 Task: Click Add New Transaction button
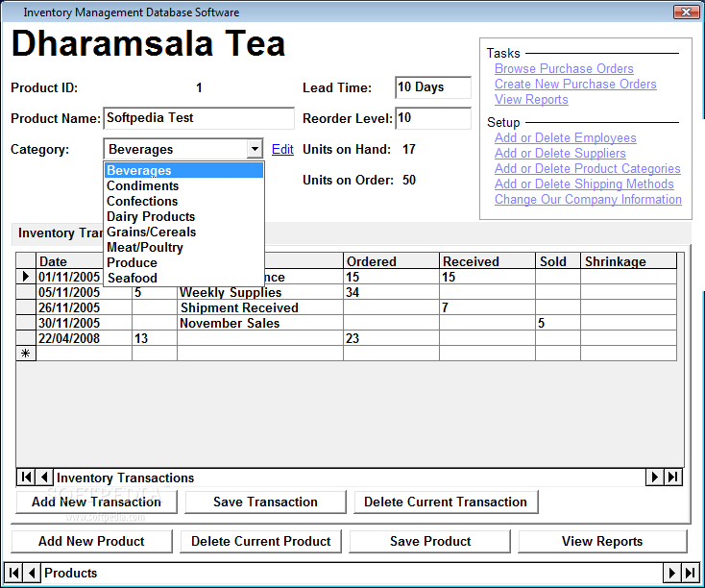pyautogui.click(x=96, y=502)
